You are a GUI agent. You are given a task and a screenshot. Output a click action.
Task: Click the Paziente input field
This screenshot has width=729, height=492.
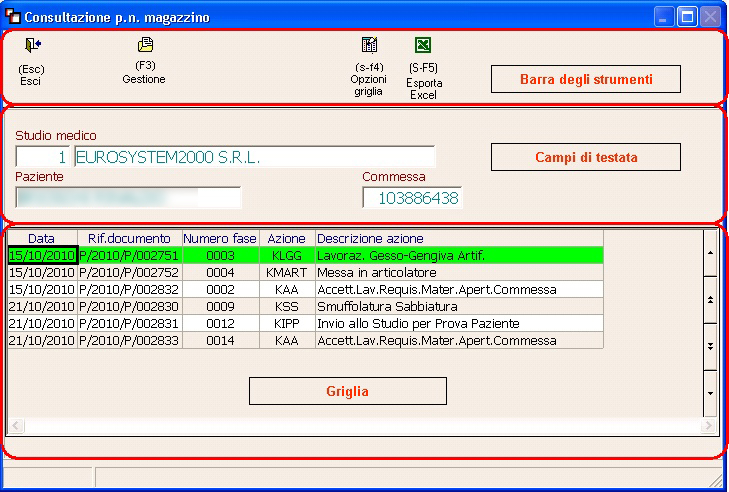point(128,198)
